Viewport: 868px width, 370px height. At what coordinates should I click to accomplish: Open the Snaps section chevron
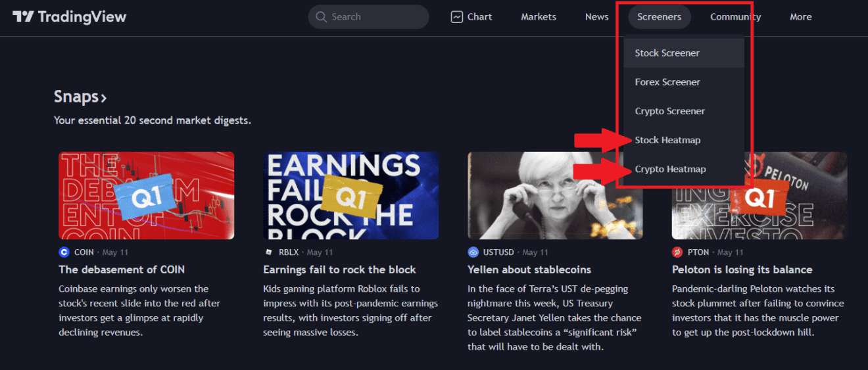pyautogui.click(x=104, y=99)
